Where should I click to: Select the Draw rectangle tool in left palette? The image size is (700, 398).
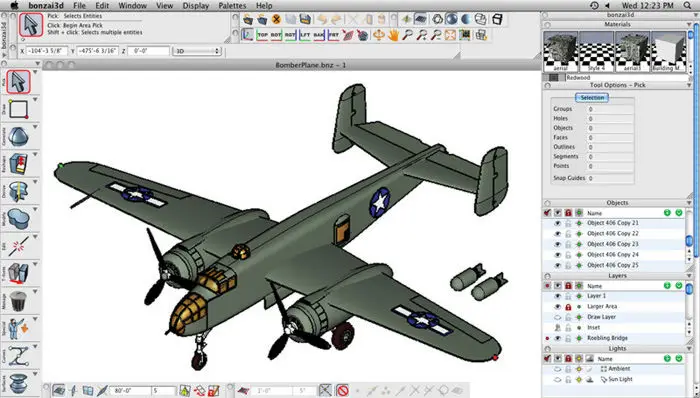pyautogui.click(x=18, y=109)
